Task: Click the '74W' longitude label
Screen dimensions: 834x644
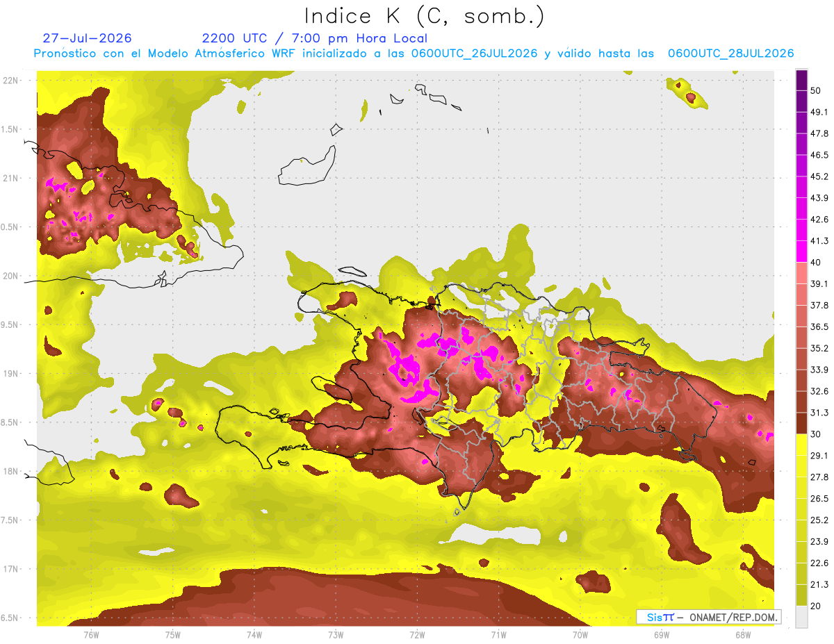Action: tap(254, 634)
